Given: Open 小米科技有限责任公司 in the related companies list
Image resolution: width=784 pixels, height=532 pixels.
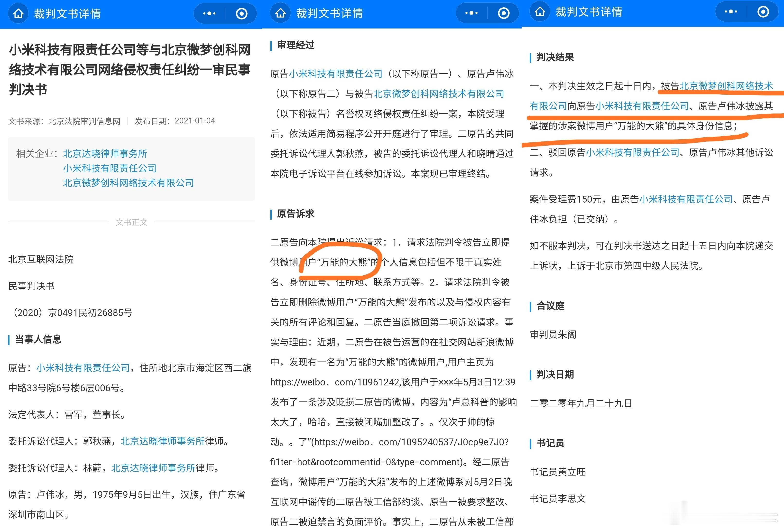Looking at the screenshot, I should (110, 168).
